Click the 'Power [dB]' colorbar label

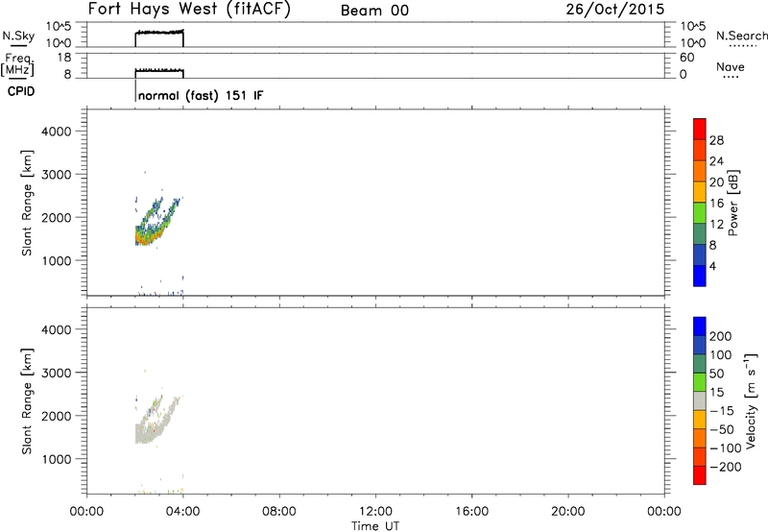point(733,203)
